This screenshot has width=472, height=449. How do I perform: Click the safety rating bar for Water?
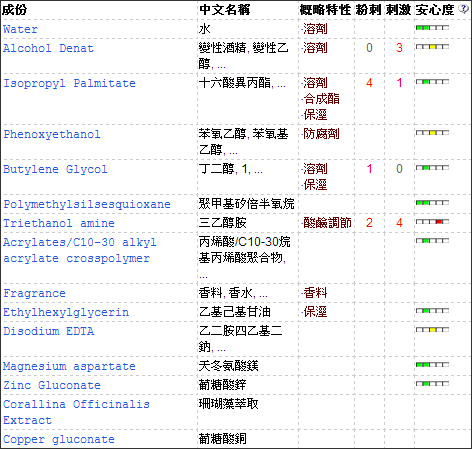[432, 28]
